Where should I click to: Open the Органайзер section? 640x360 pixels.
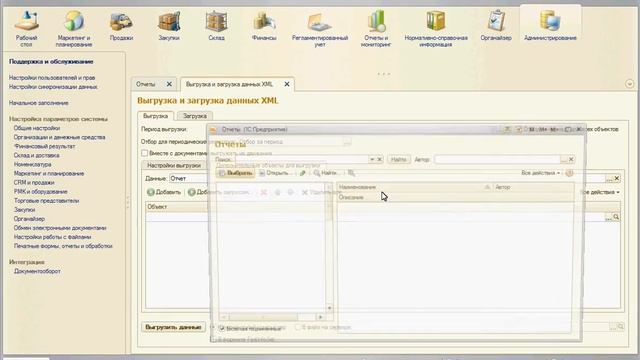(496, 26)
